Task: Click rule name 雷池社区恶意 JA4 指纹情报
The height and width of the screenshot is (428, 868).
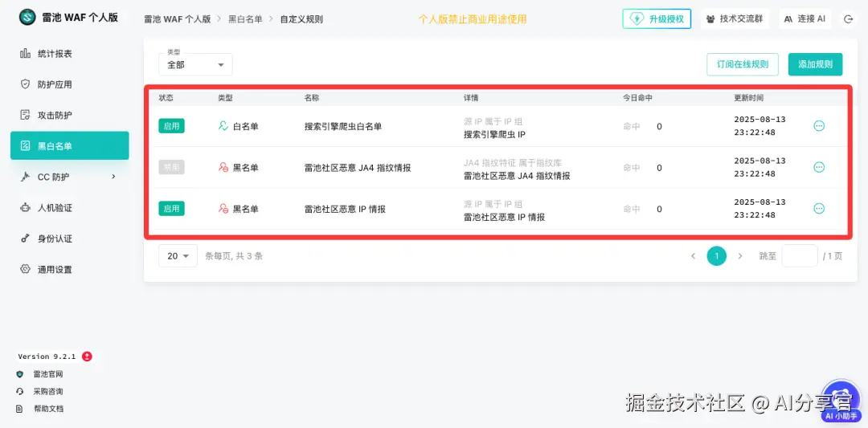Action: point(358,168)
